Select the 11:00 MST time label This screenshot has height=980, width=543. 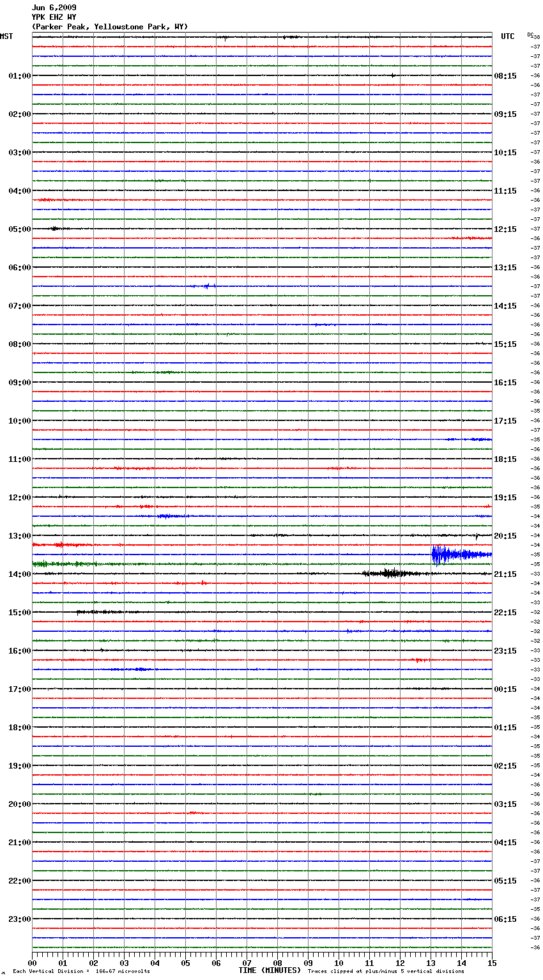(x=19, y=459)
